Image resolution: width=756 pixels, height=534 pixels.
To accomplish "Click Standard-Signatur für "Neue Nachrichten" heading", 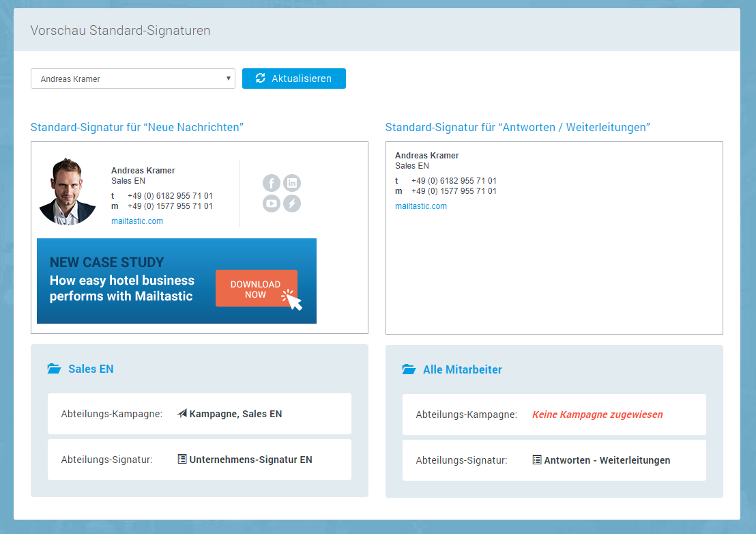I will 137,127.
